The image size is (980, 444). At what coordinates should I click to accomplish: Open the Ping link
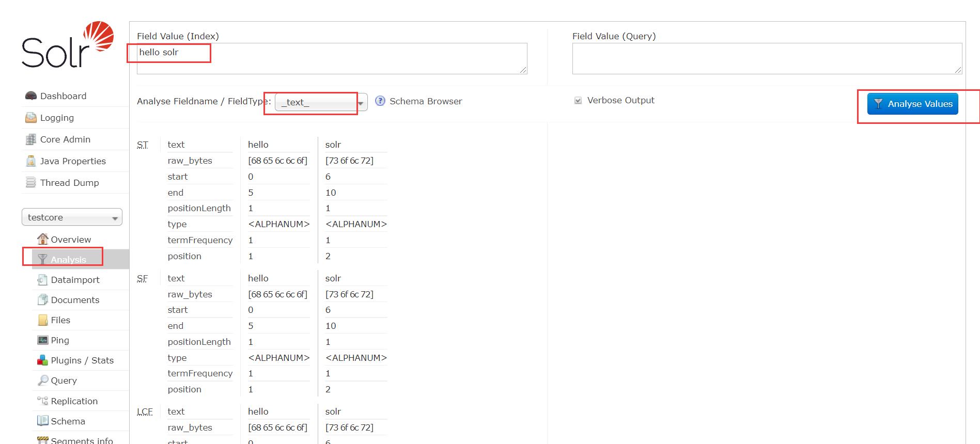click(x=60, y=340)
